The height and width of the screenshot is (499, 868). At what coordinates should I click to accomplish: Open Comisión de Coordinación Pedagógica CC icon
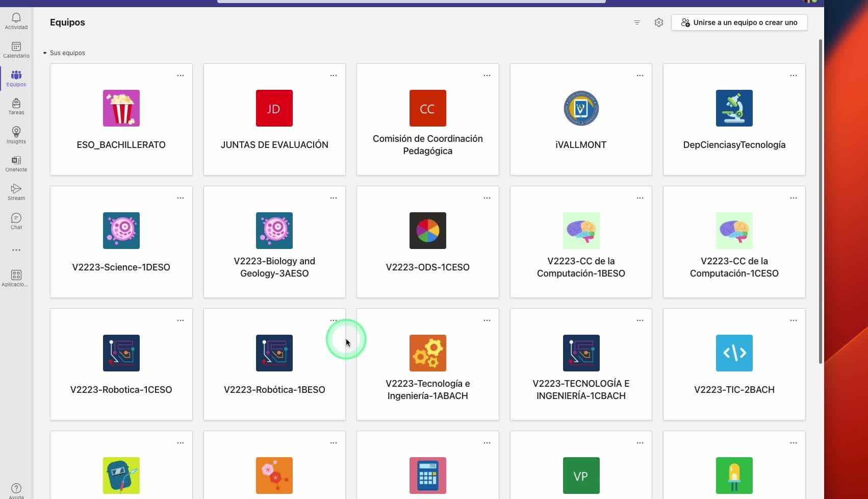click(428, 108)
